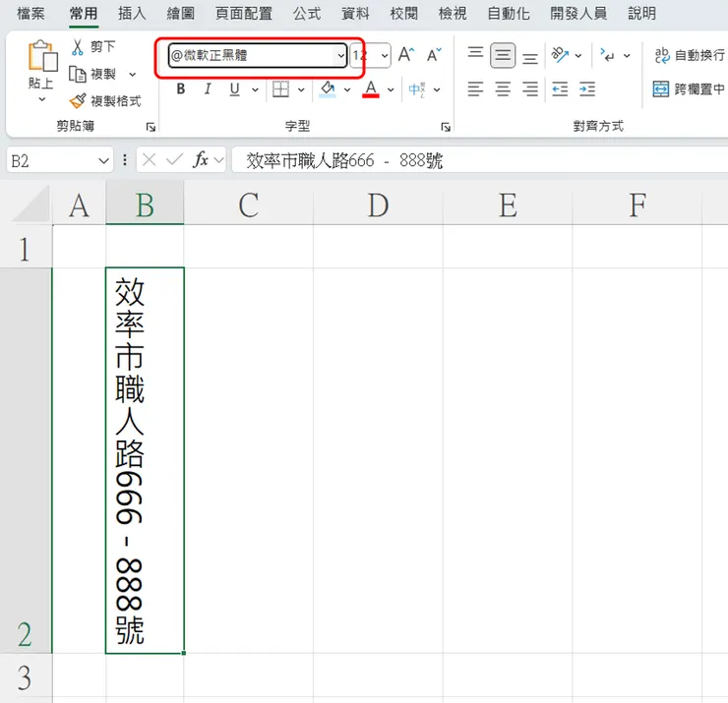Select column C header
The height and width of the screenshot is (703, 728).
coord(248,205)
